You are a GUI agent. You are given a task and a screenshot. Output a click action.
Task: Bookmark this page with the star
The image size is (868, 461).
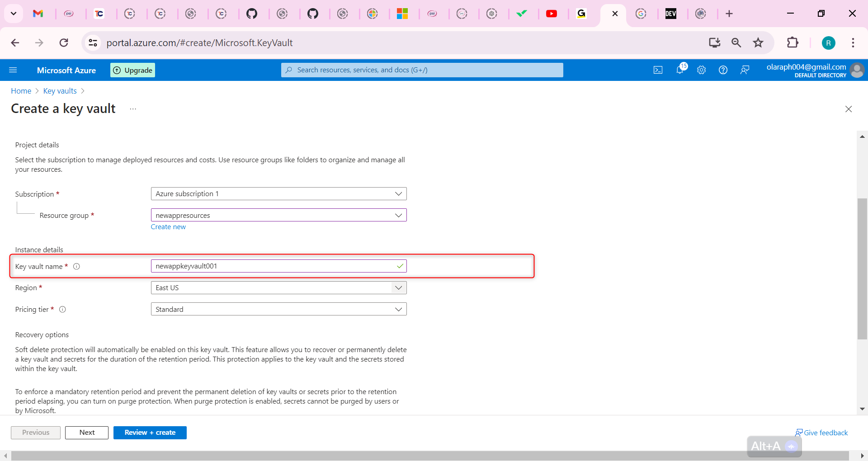tap(758, 43)
